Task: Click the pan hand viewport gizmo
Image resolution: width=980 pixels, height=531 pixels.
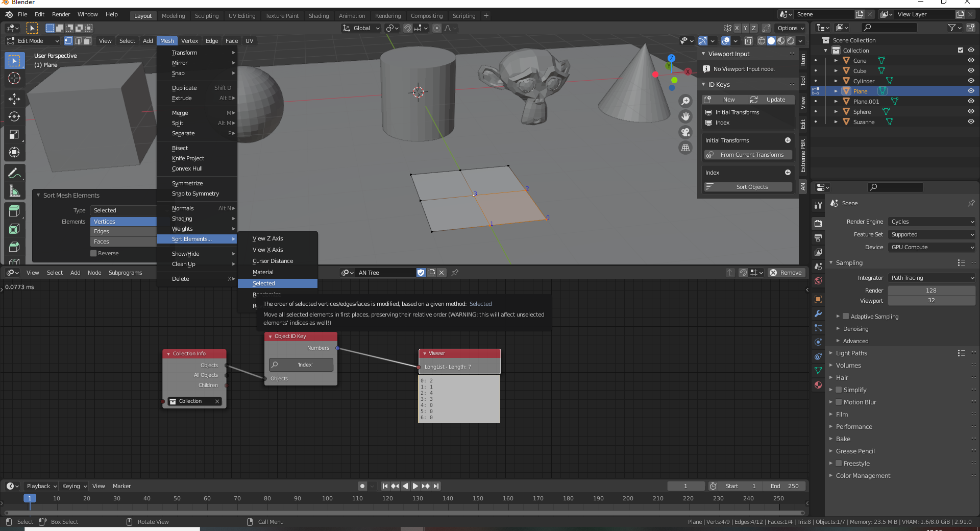Action: pyautogui.click(x=685, y=116)
